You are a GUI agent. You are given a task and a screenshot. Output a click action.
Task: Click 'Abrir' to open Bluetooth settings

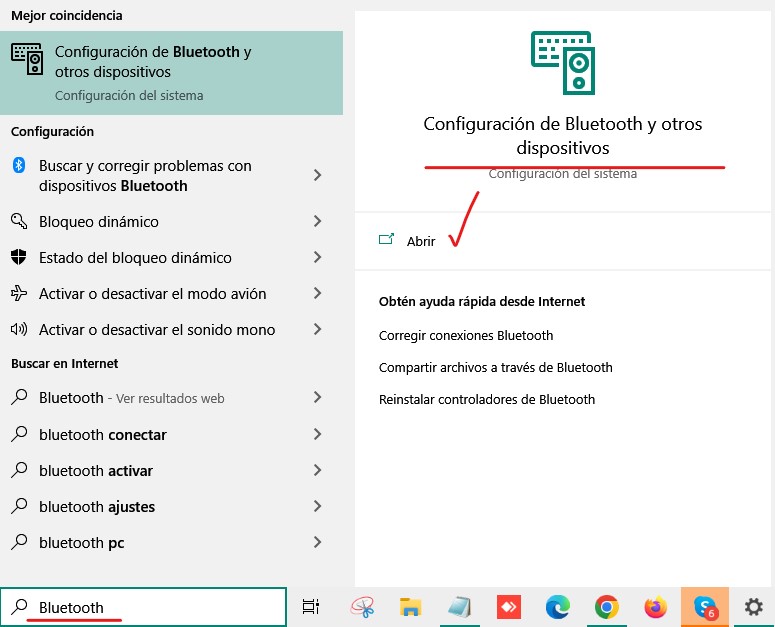click(421, 241)
